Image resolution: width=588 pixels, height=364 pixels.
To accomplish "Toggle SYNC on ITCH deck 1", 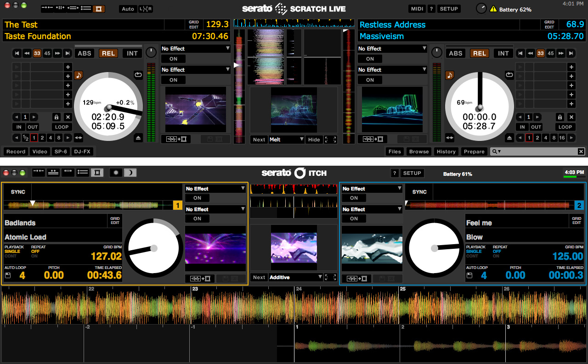I will point(18,192).
